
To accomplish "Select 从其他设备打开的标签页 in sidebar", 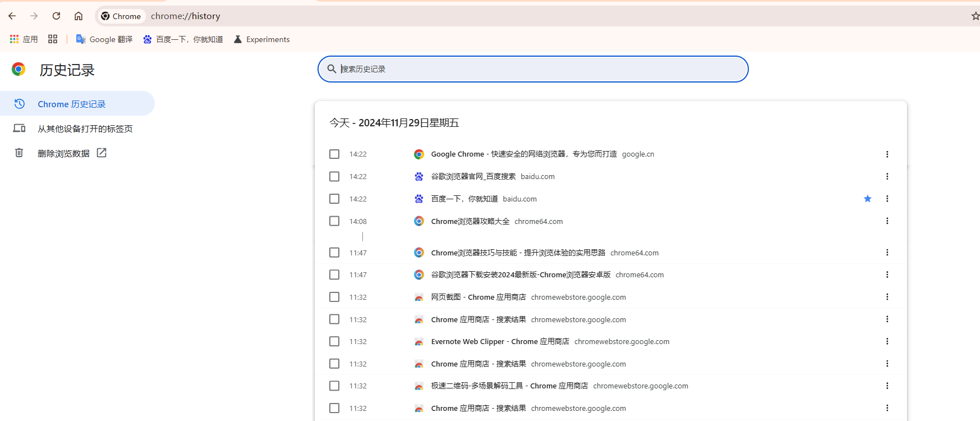I will pos(77,129).
